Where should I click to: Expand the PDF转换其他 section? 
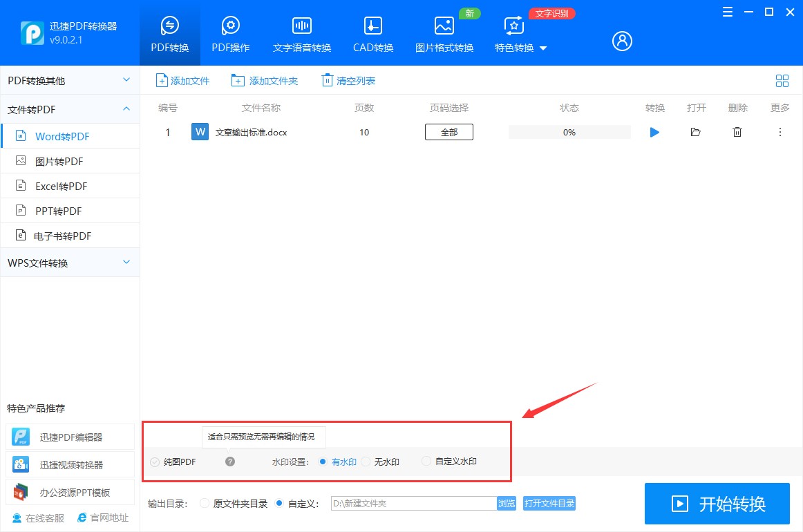pyautogui.click(x=70, y=80)
